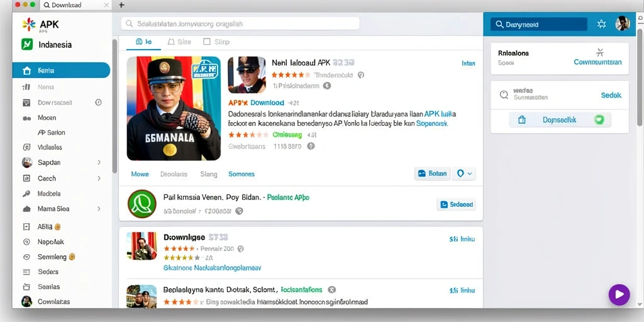
Task: Click the home icon beside Kenta
Action: click(27, 70)
